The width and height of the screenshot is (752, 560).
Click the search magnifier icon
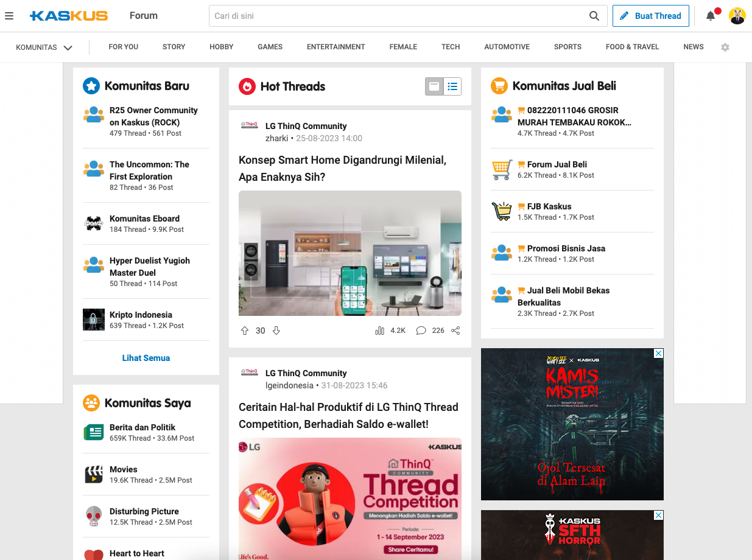[594, 16]
